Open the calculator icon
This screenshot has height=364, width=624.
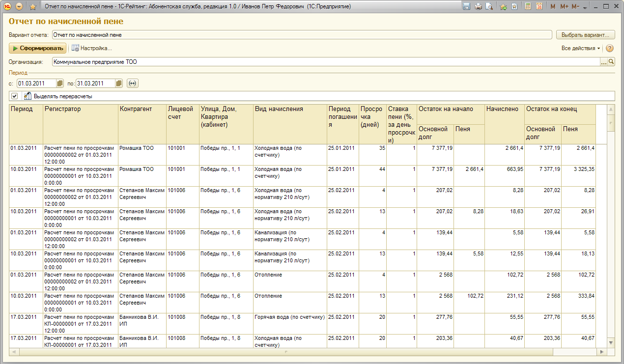point(528,6)
